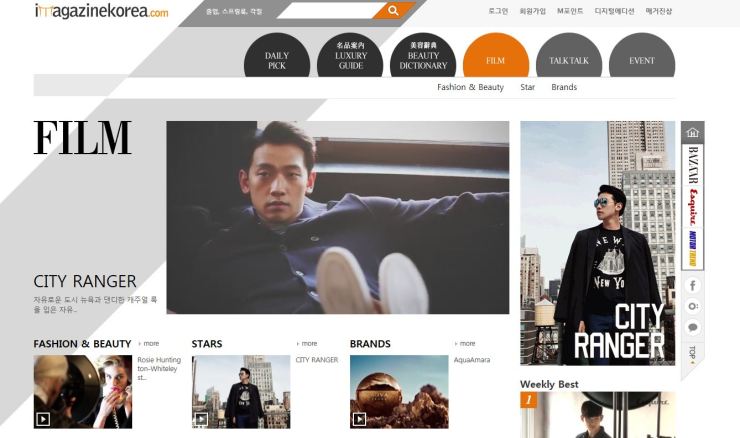Click the home icon in right sidebar
Viewport: 740px width, 438px height.
692,134
